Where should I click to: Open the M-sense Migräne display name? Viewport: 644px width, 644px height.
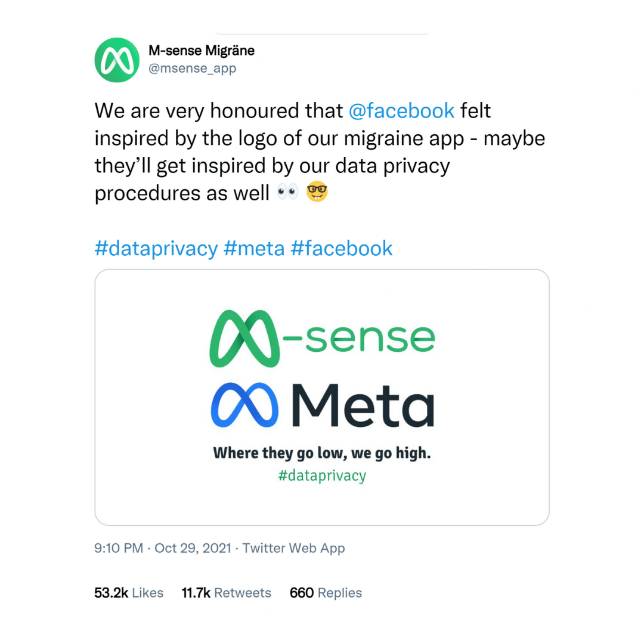202,51
